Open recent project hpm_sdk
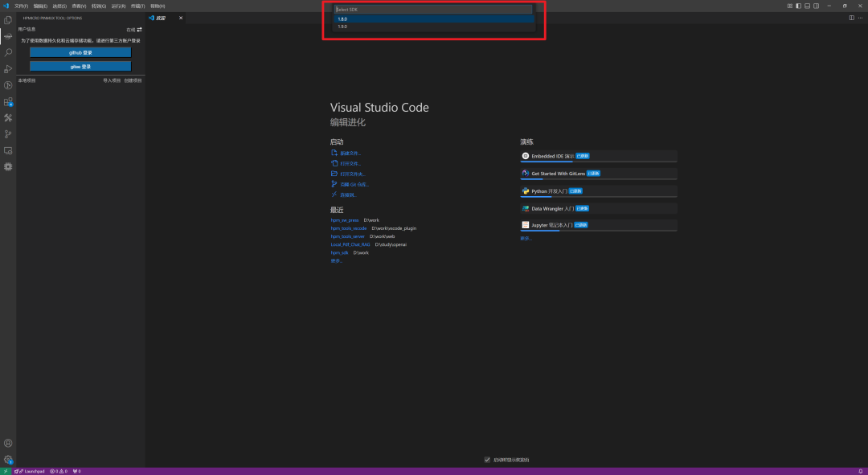The image size is (868, 475). click(x=340, y=252)
